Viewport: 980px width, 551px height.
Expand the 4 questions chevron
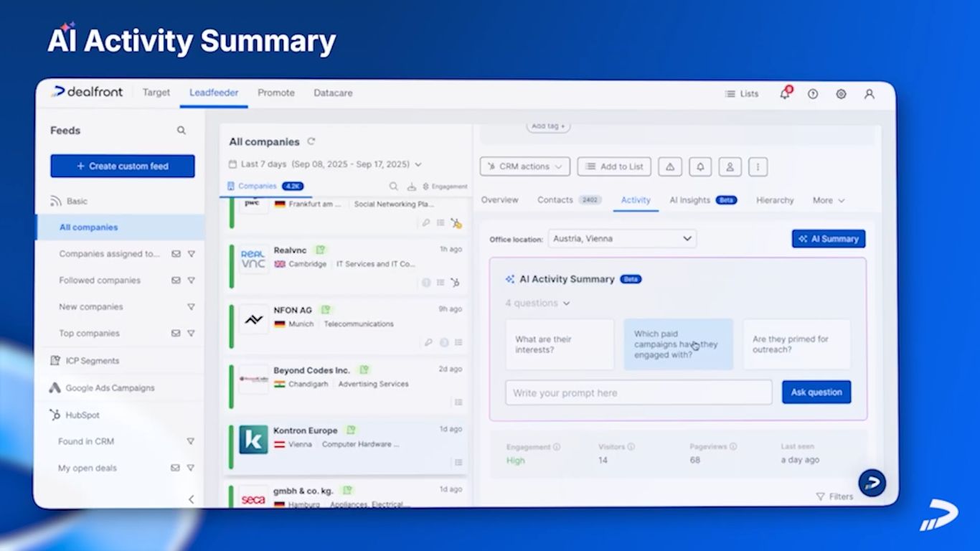click(x=567, y=303)
